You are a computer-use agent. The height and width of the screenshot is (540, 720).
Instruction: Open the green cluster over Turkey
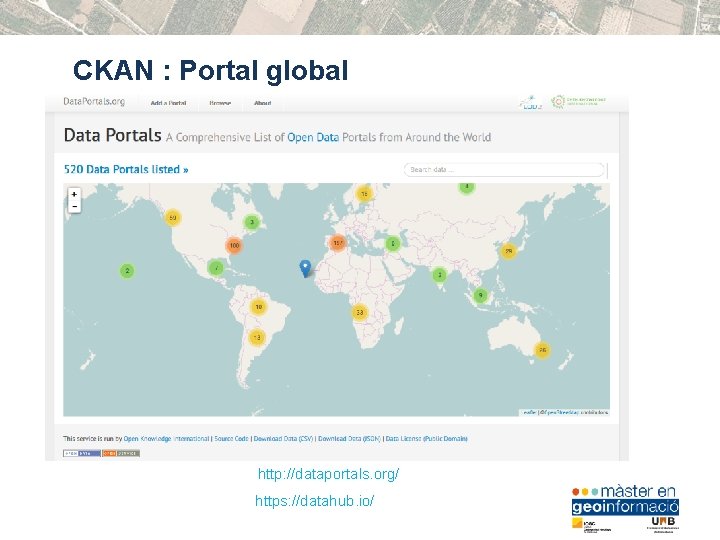point(393,243)
